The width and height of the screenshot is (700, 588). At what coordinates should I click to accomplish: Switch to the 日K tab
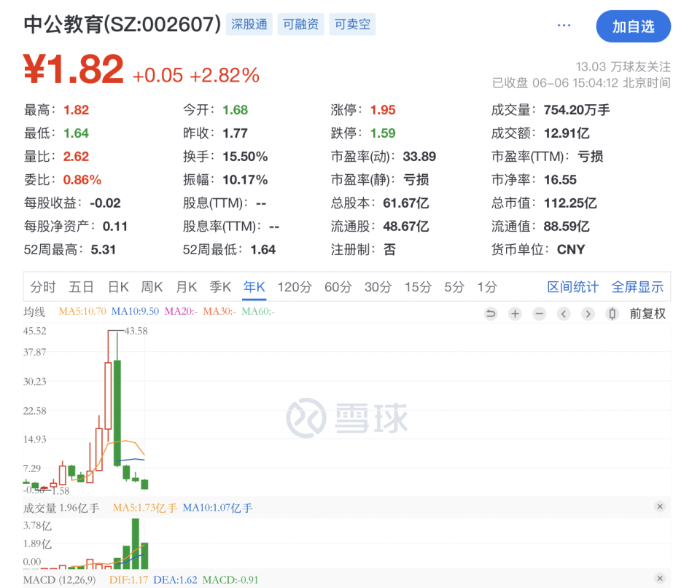click(117, 287)
